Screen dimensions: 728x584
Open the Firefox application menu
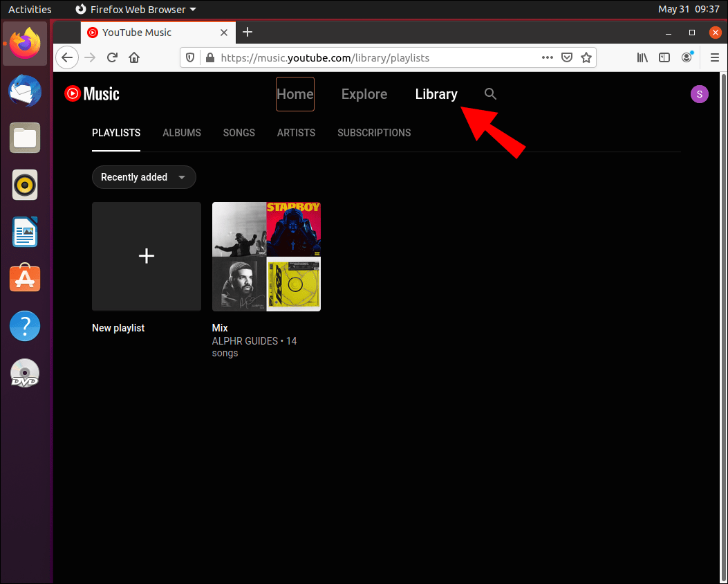(714, 57)
